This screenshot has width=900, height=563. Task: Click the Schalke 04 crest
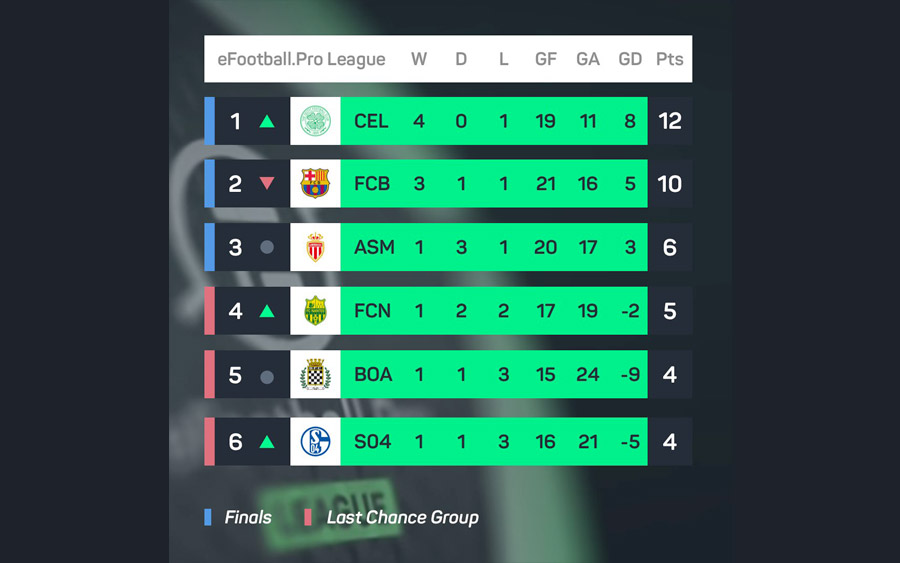[x=315, y=441]
